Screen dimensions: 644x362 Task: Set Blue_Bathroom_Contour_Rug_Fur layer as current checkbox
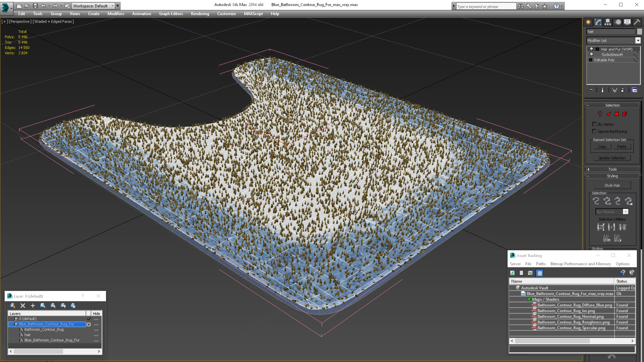(x=89, y=324)
